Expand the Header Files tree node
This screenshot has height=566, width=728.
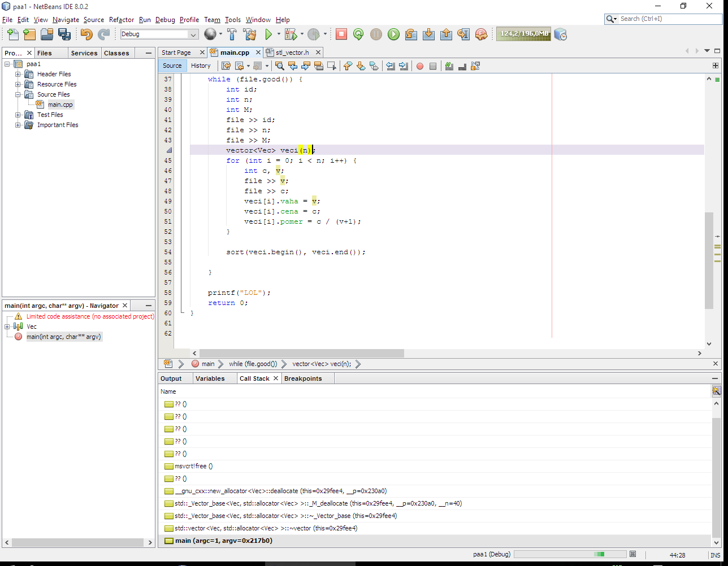[x=18, y=74]
